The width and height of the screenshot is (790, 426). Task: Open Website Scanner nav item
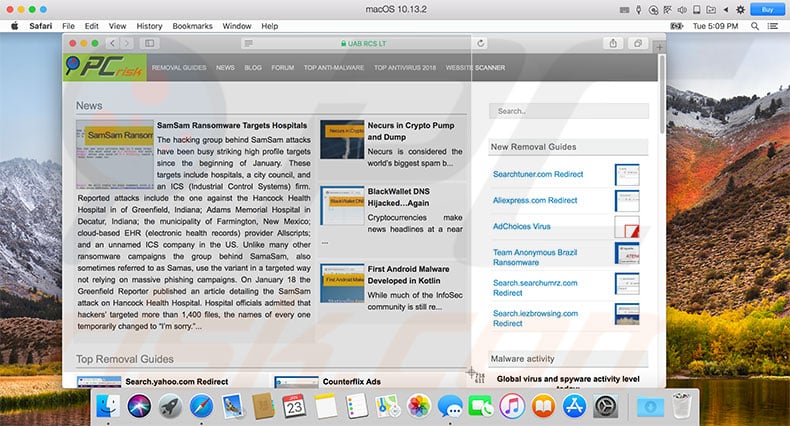click(475, 67)
